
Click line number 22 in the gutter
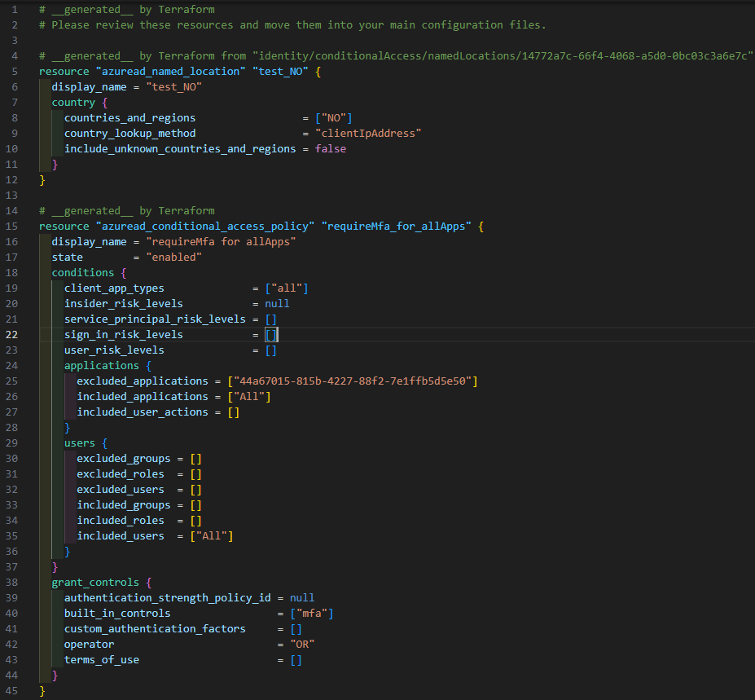[15, 335]
